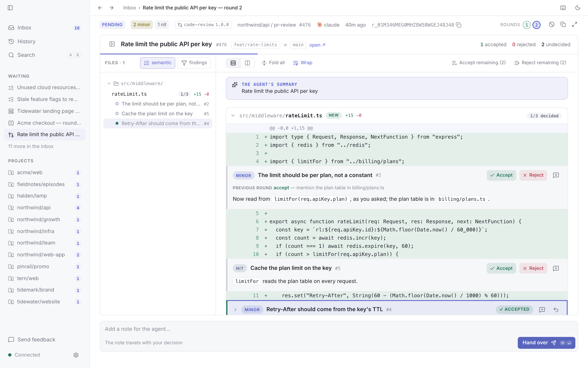
Task: Toggle findings filter
Action: tap(194, 63)
